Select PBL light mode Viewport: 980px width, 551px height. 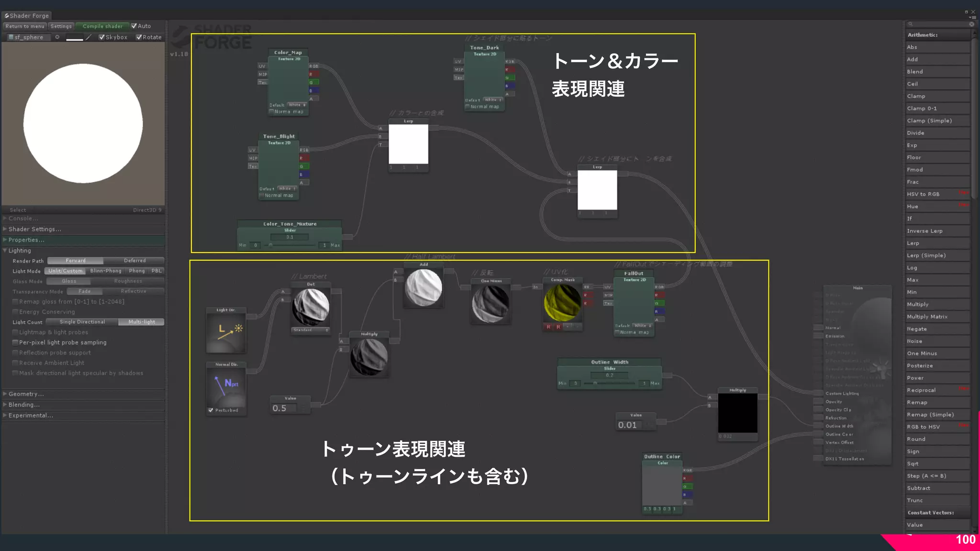point(156,271)
